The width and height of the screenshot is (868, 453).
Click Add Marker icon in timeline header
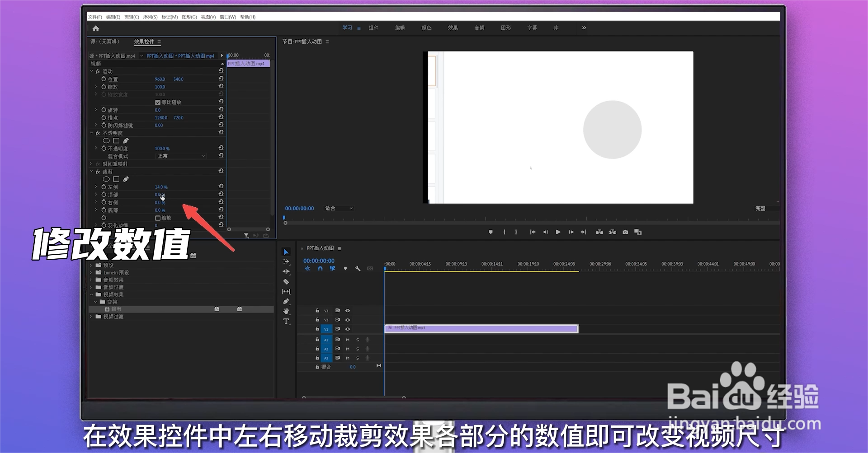click(x=345, y=269)
